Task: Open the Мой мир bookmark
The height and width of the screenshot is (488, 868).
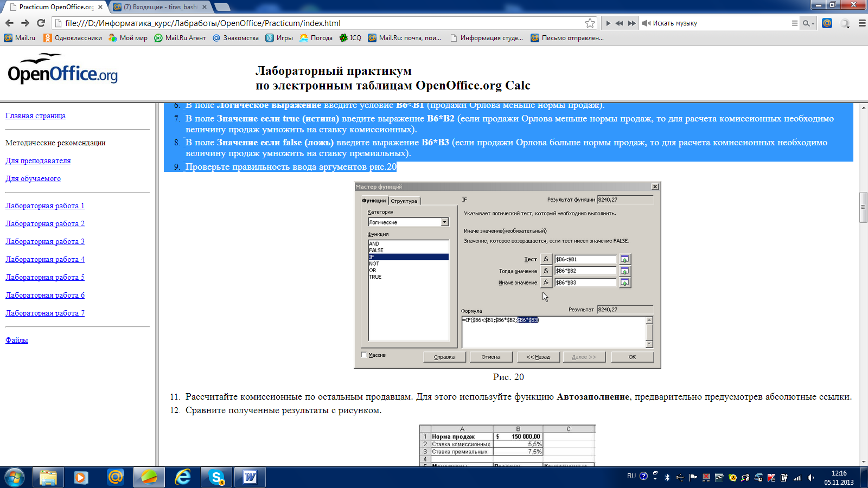Action: [128, 38]
